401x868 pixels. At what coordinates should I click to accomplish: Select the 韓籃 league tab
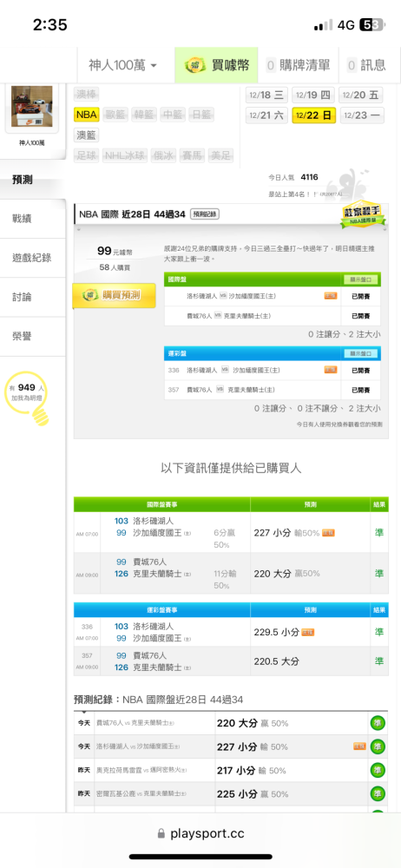[x=145, y=115]
